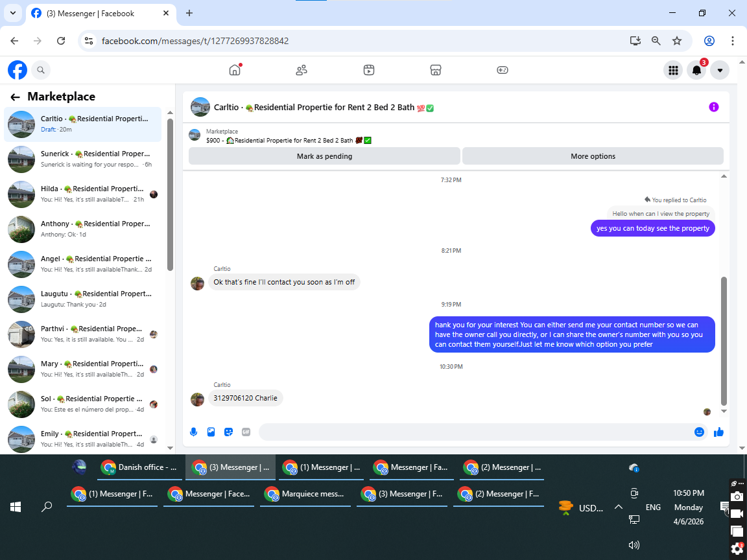Go to Home feed icon

235,70
